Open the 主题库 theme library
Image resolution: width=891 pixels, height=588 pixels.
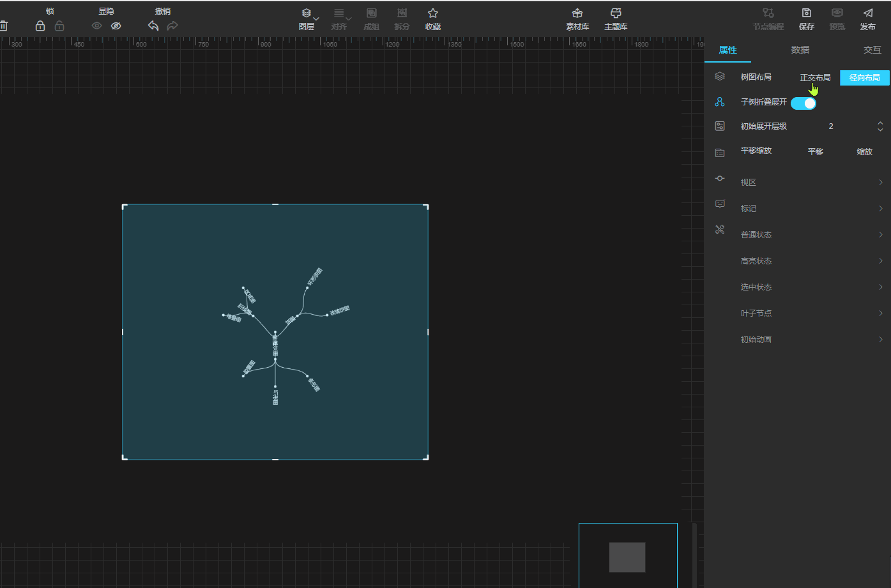pyautogui.click(x=616, y=20)
